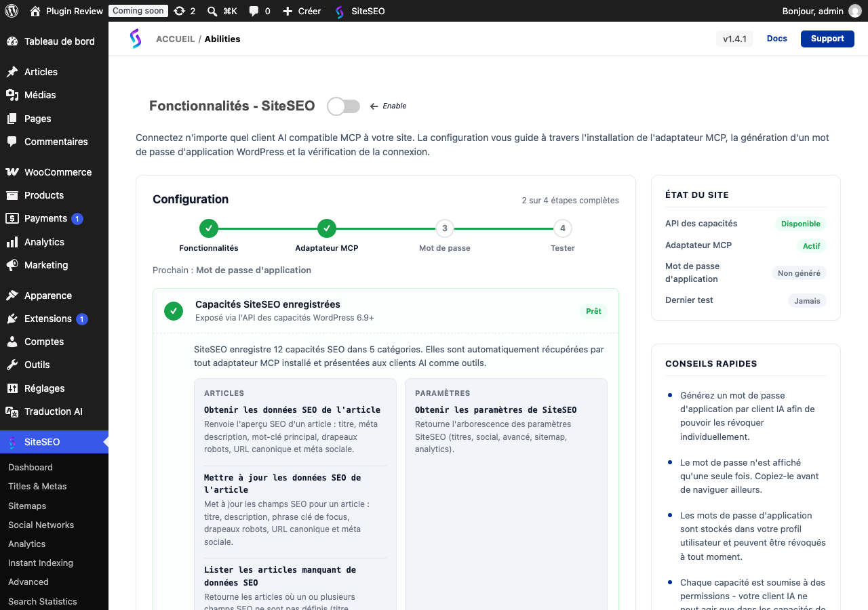Collapse the Capacités SiteSEO enregistrées panel
Viewport: 868px width, 610px height.
click(x=386, y=311)
